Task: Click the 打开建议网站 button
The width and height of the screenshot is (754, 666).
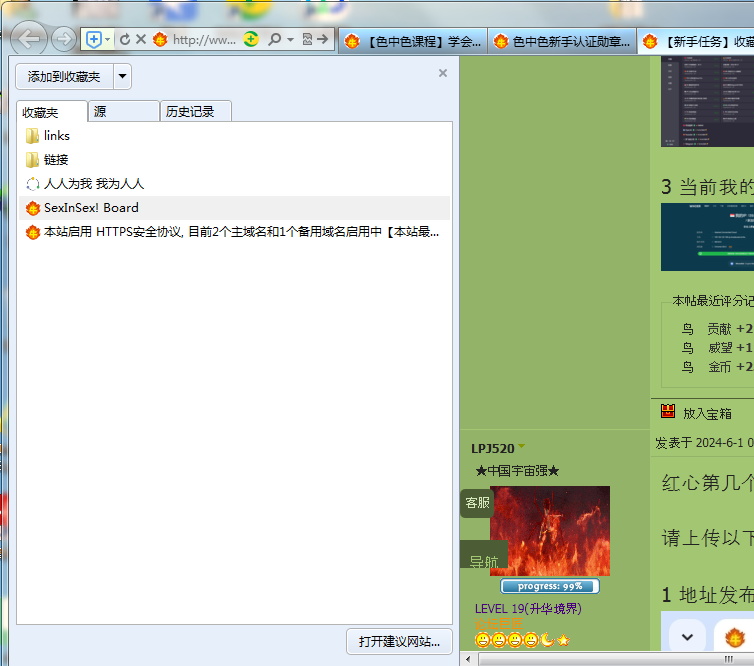Action: tap(399, 641)
